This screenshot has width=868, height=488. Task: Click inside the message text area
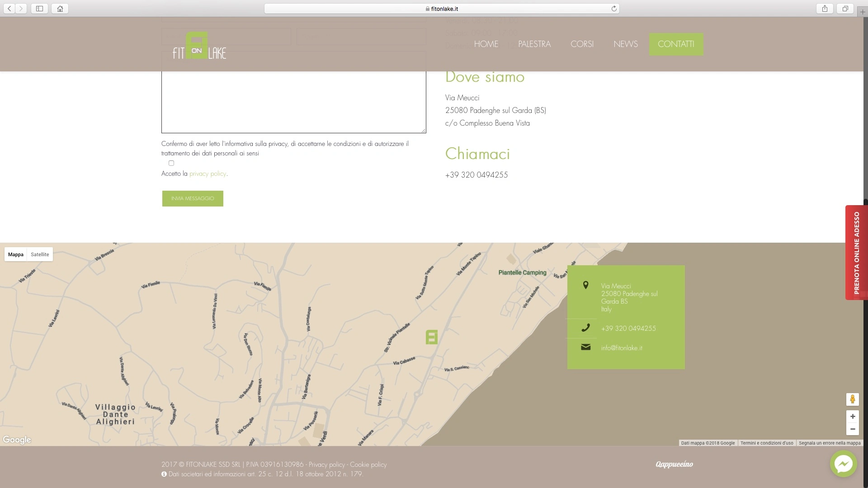[x=294, y=92]
